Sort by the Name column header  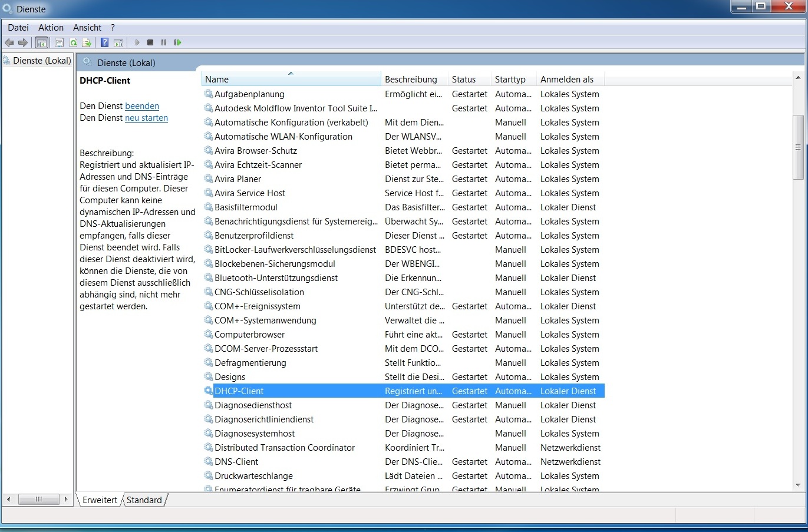point(291,80)
